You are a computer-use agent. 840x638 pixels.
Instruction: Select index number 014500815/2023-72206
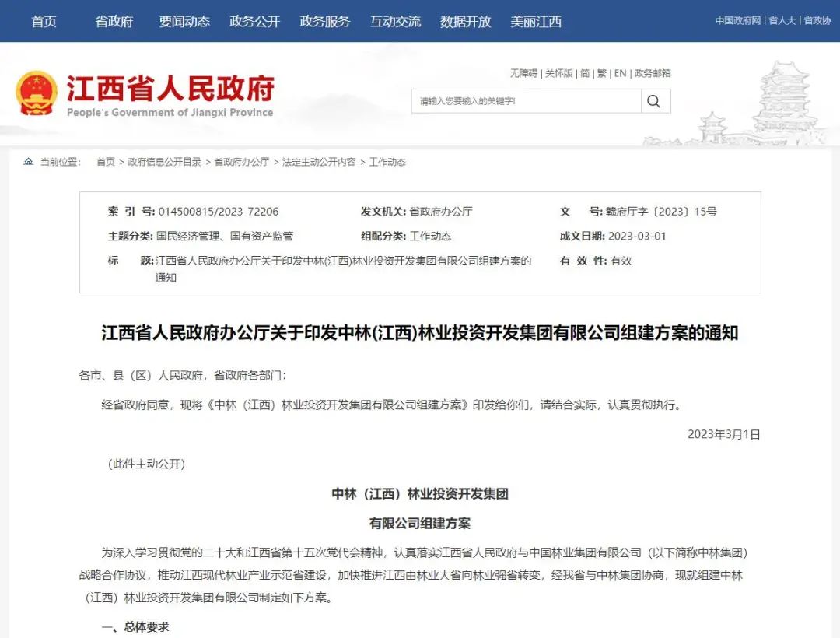(x=219, y=212)
